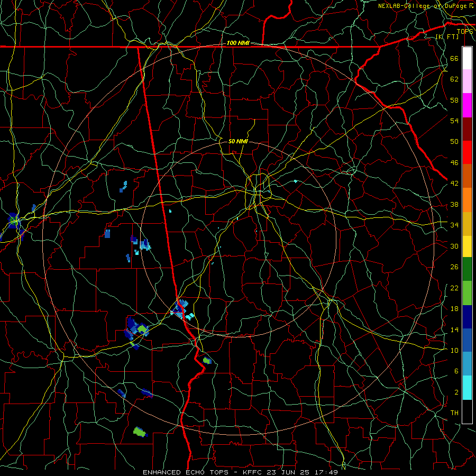The image size is (476, 476).
Task: Click the 'TH' legend label
Action: (454, 413)
